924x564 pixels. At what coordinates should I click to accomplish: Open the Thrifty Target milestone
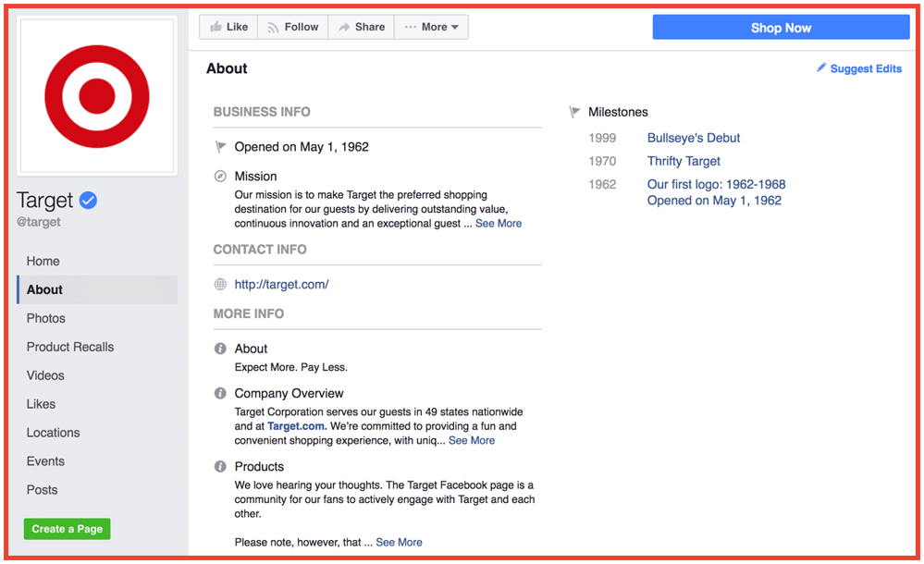(684, 161)
